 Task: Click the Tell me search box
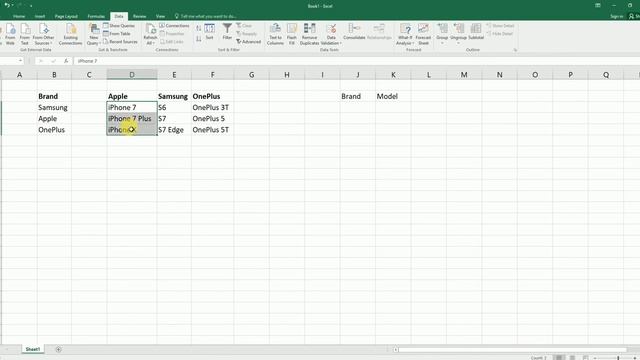coord(206,16)
